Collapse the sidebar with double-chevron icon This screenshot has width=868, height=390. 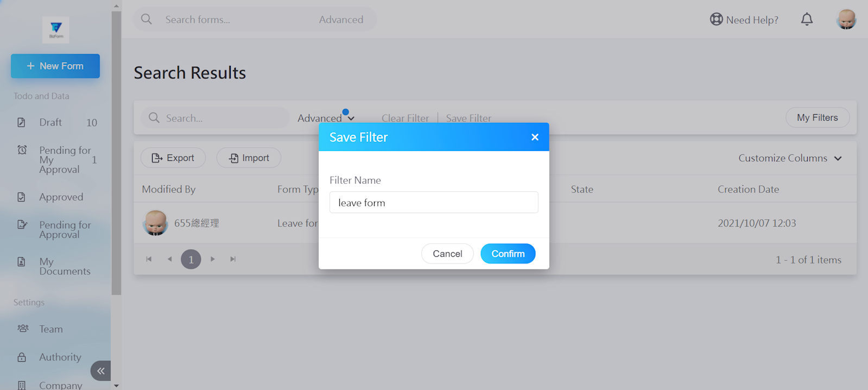pyautogui.click(x=101, y=371)
